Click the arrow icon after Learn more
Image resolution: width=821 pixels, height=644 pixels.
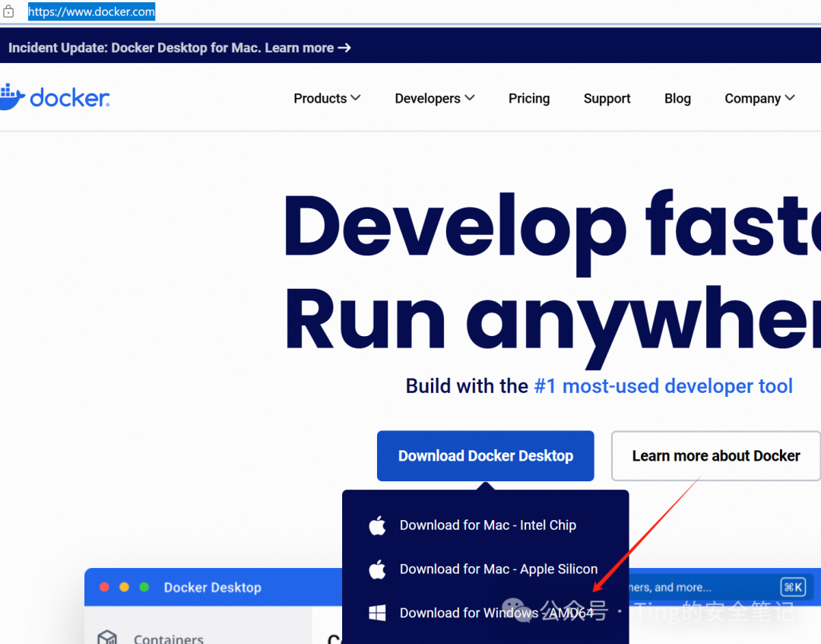pyautogui.click(x=344, y=48)
